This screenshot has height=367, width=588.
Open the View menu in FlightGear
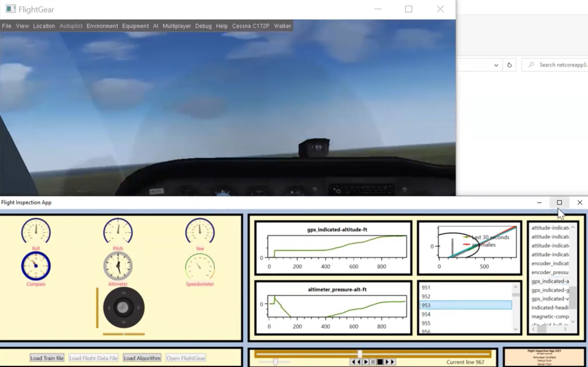[x=22, y=26]
